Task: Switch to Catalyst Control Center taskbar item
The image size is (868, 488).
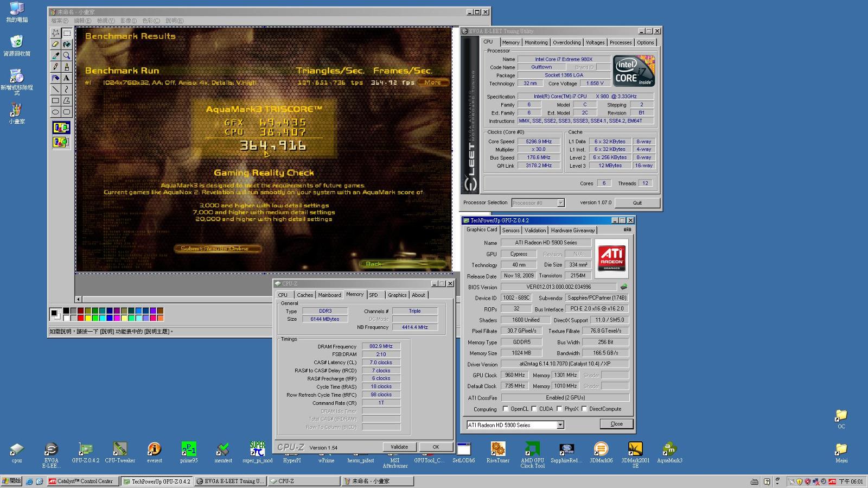Action: click(82, 481)
